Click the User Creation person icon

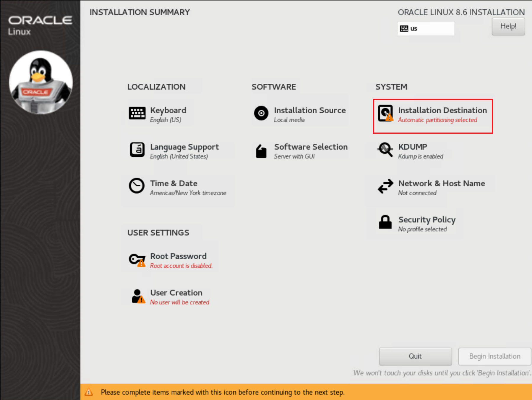click(x=138, y=296)
